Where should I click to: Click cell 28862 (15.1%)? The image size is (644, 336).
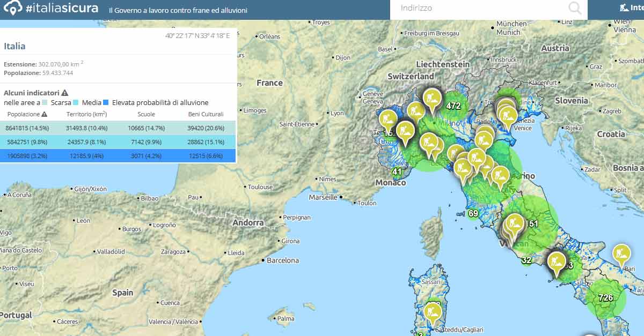[206, 142]
